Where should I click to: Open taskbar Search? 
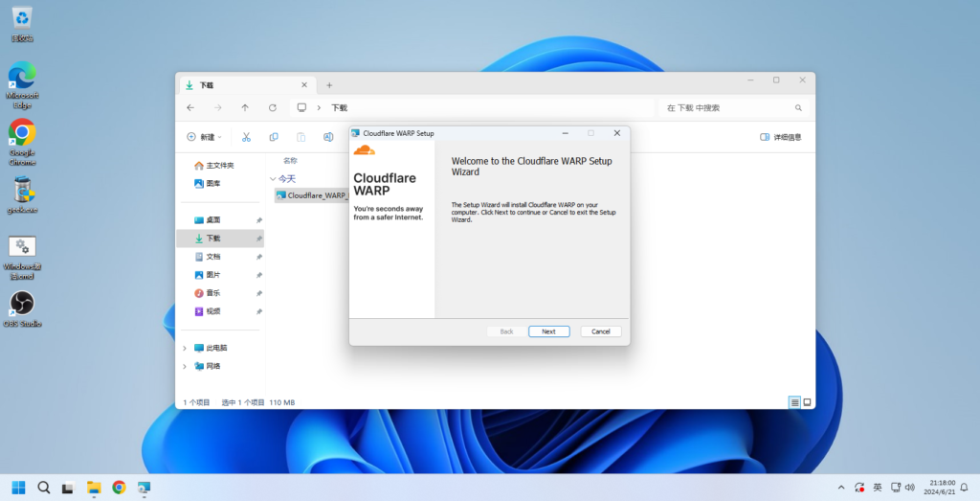click(x=44, y=488)
